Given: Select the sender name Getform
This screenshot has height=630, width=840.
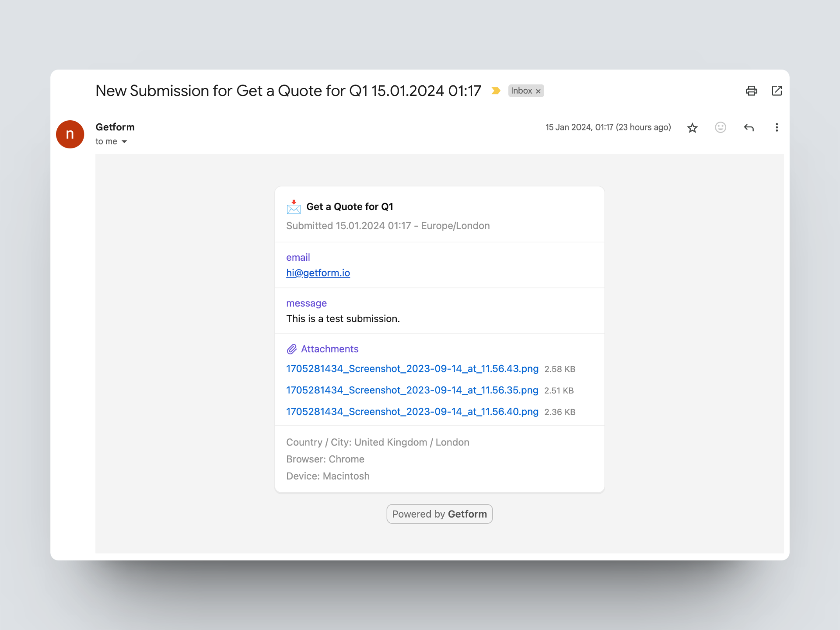Looking at the screenshot, I should point(115,127).
